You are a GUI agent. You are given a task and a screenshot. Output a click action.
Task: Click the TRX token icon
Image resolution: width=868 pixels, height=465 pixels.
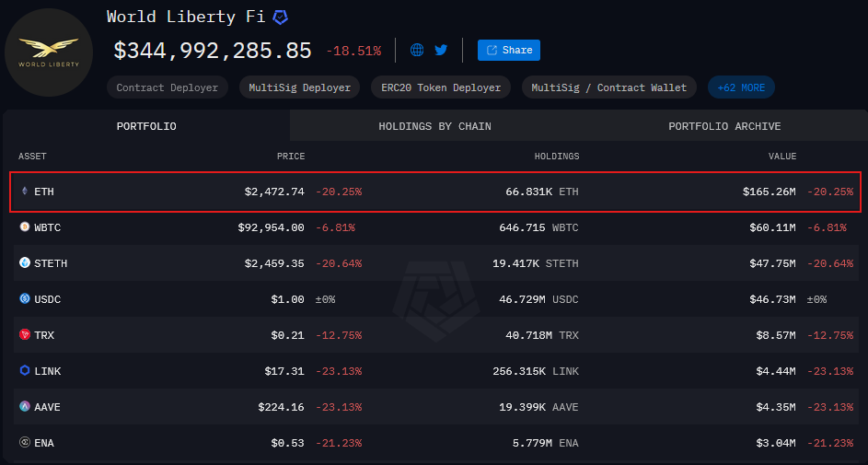tap(24, 334)
